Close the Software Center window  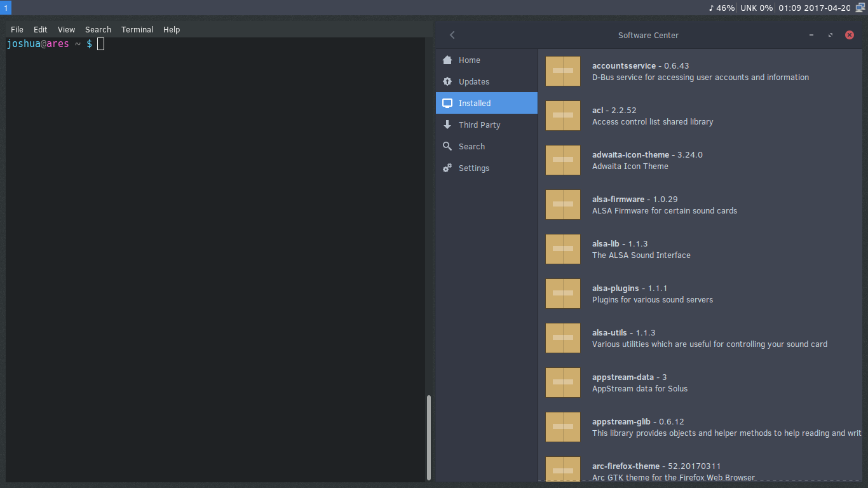(850, 35)
